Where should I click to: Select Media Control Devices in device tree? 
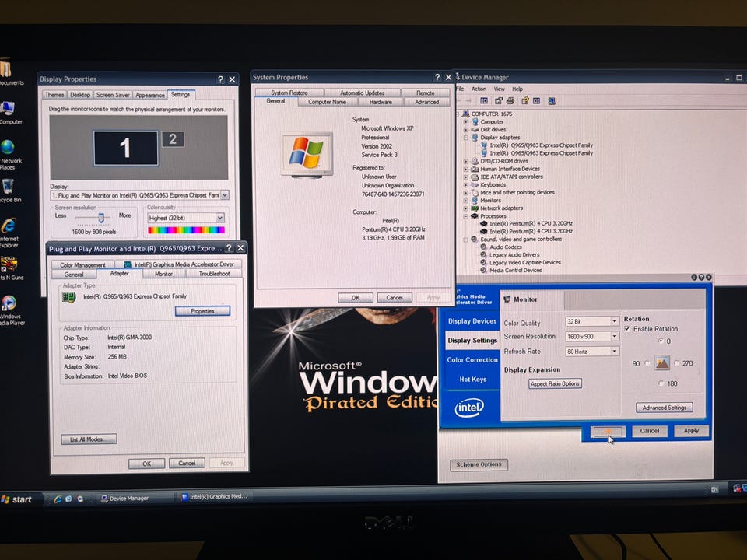click(x=515, y=271)
